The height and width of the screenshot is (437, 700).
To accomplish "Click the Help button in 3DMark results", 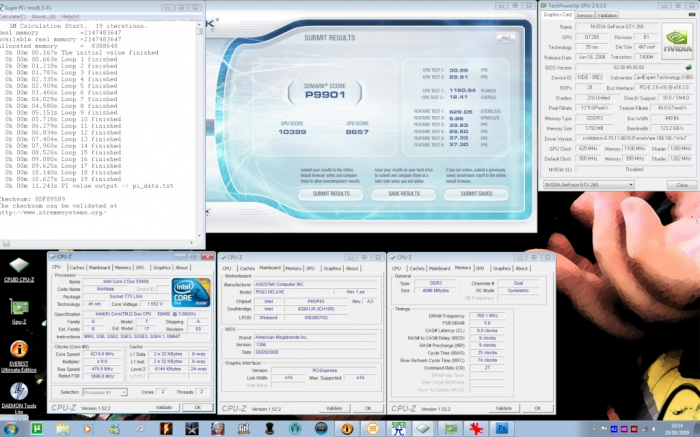I will point(506,38).
